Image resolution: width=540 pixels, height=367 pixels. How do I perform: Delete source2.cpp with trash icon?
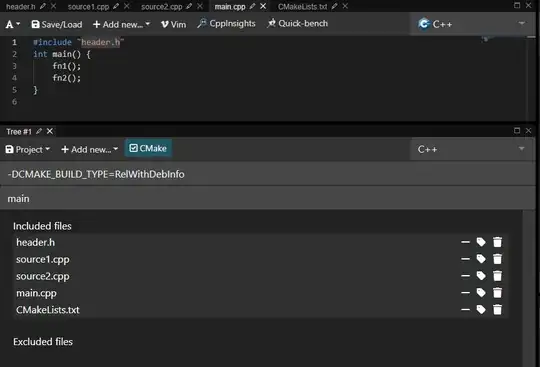click(497, 276)
